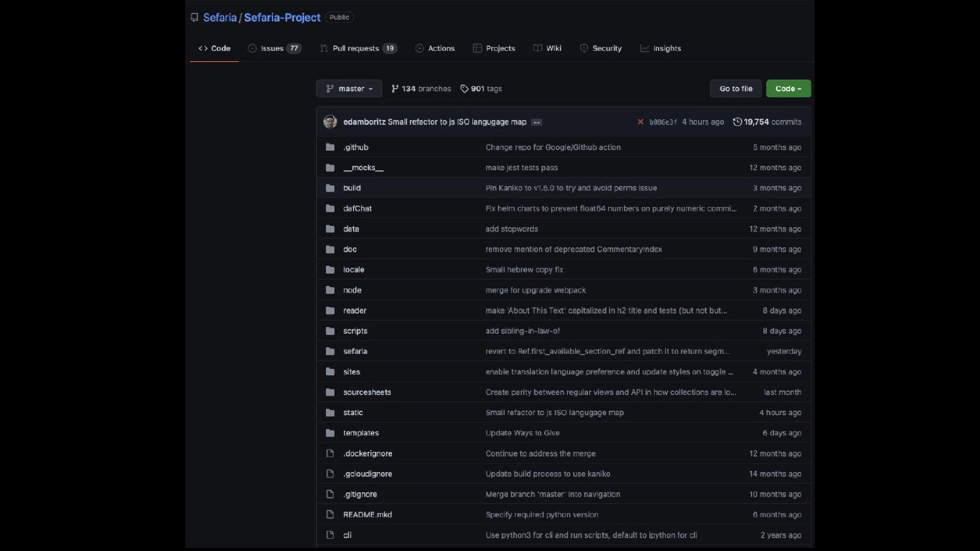The width and height of the screenshot is (980, 551).
Task: Click the red failed-status X icon
Action: pos(640,122)
